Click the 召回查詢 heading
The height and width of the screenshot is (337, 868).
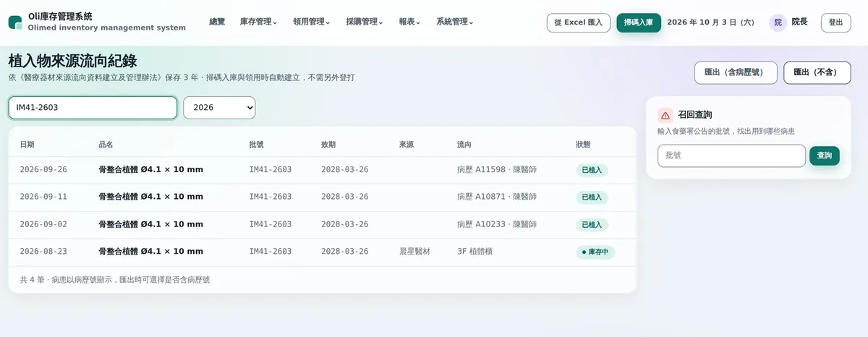tap(695, 115)
